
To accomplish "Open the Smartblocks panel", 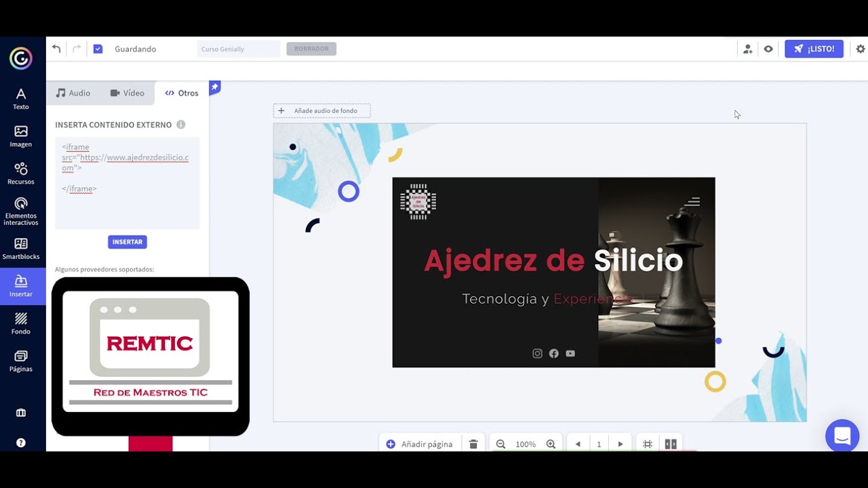I will (21, 249).
